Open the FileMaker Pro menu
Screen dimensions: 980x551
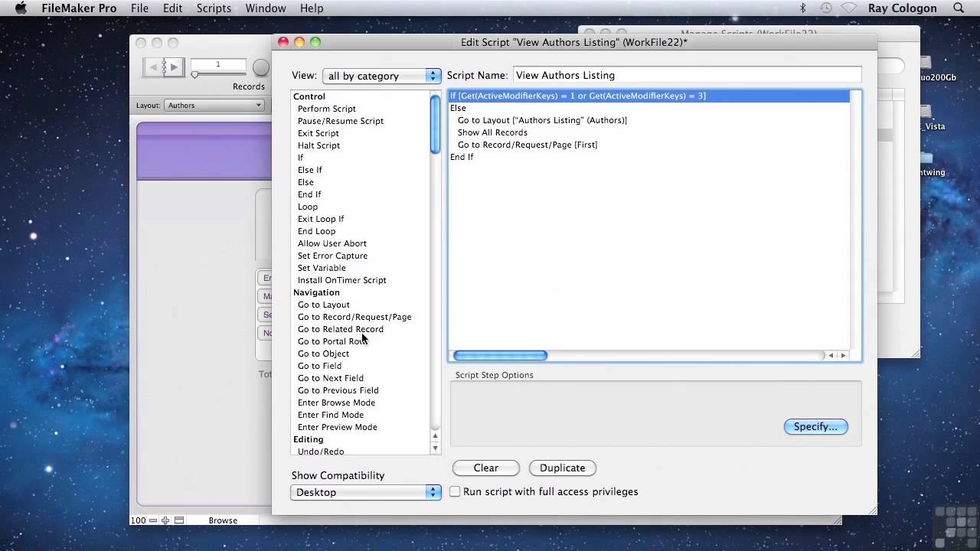pos(80,8)
